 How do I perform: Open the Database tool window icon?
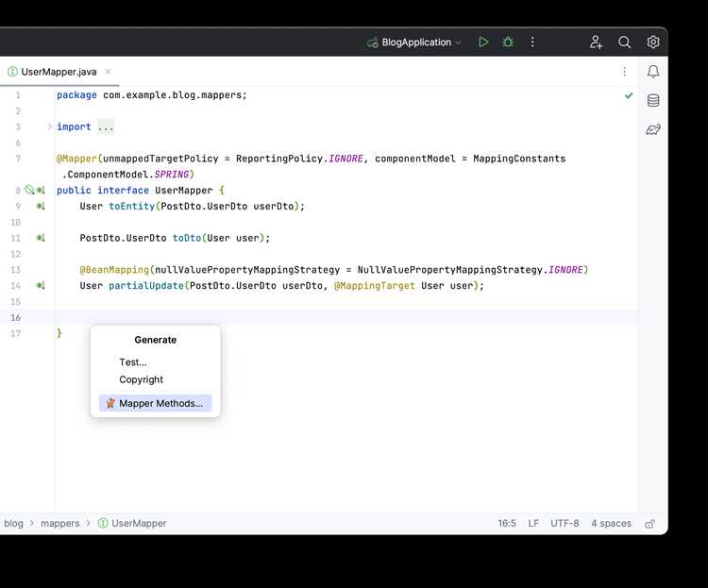click(653, 100)
